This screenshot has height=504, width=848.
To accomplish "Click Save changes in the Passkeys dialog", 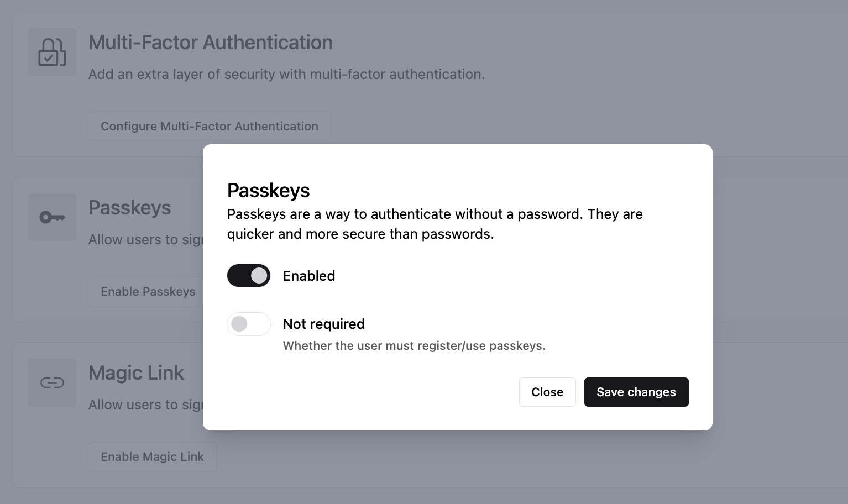I will tap(636, 392).
